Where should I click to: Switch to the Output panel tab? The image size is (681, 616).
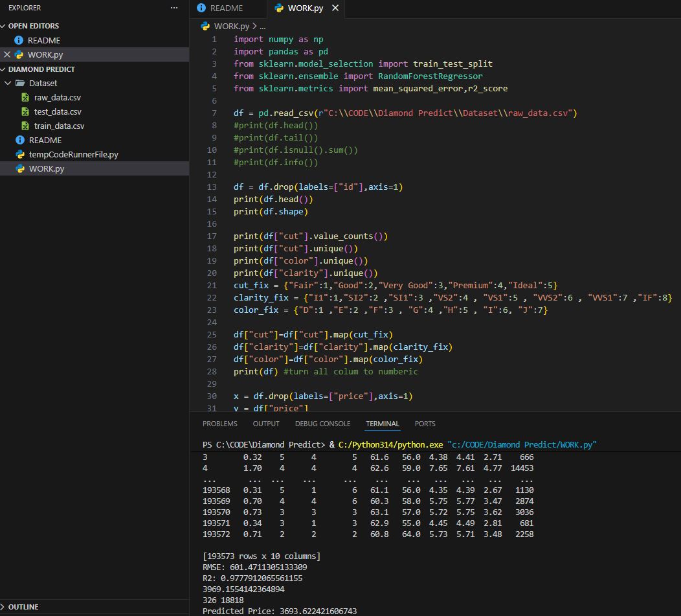(x=266, y=424)
